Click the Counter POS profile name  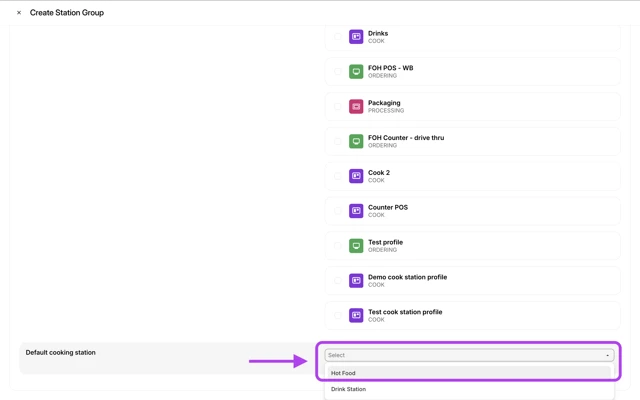click(x=388, y=208)
